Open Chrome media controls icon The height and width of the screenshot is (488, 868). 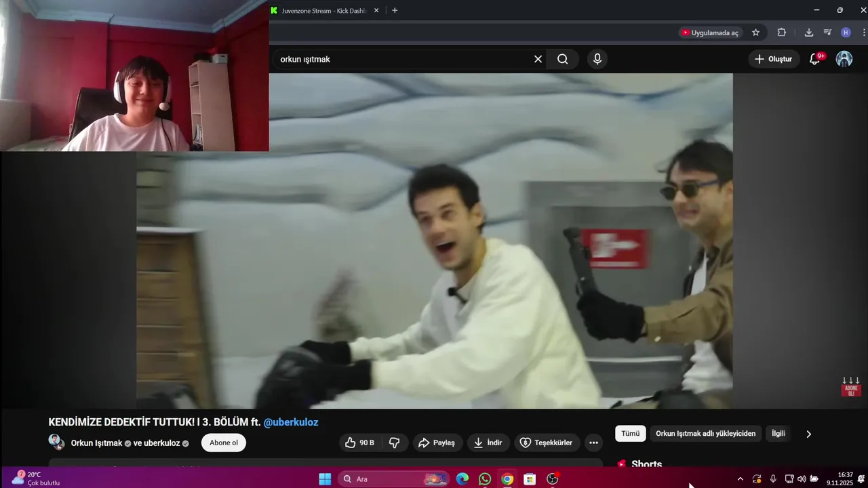827,33
